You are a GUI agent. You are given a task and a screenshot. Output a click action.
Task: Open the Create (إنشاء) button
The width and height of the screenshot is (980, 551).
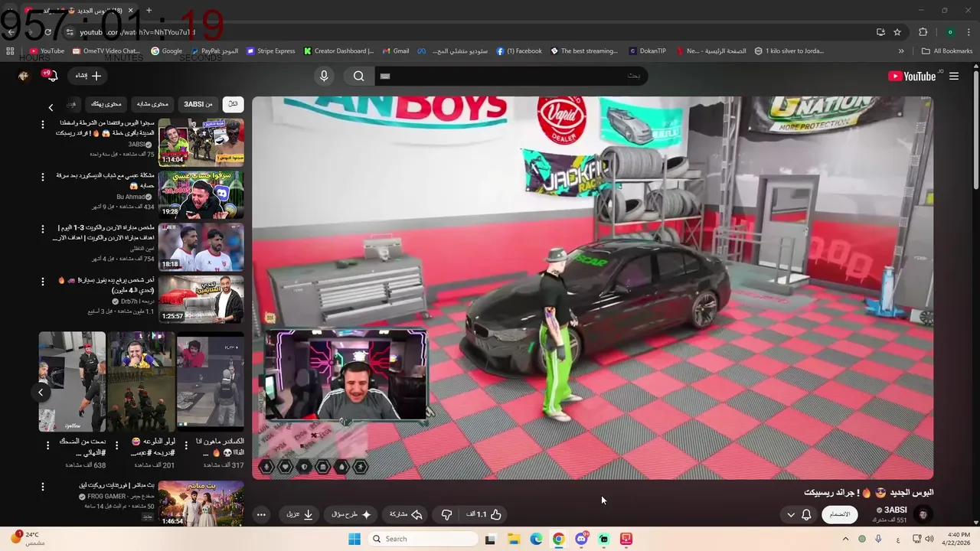click(x=88, y=76)
